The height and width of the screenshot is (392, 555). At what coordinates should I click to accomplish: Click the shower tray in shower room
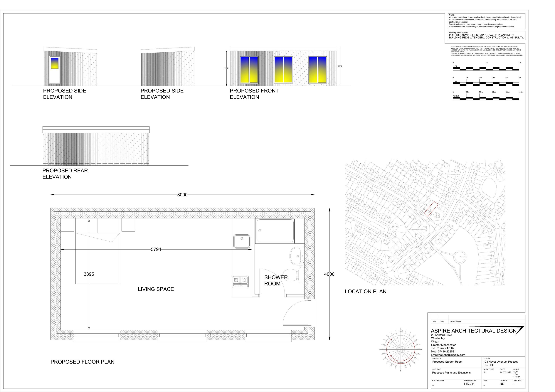pyautogui.click(x=275, y=231)
